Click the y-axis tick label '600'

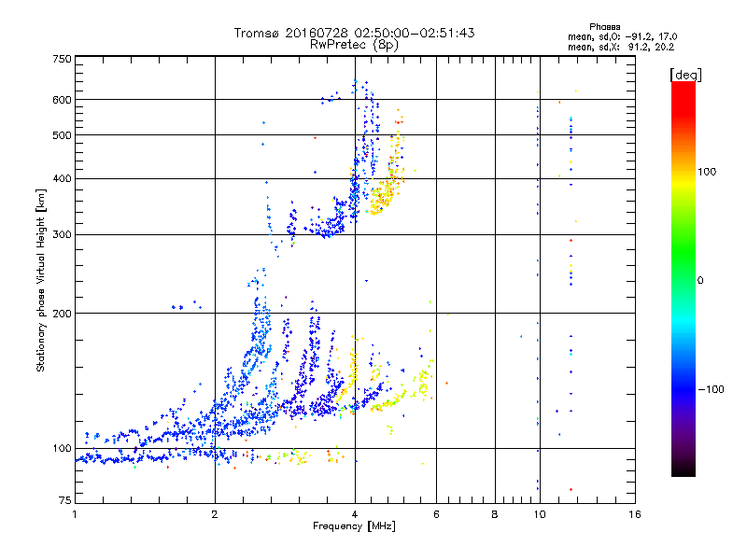[62, 100]
